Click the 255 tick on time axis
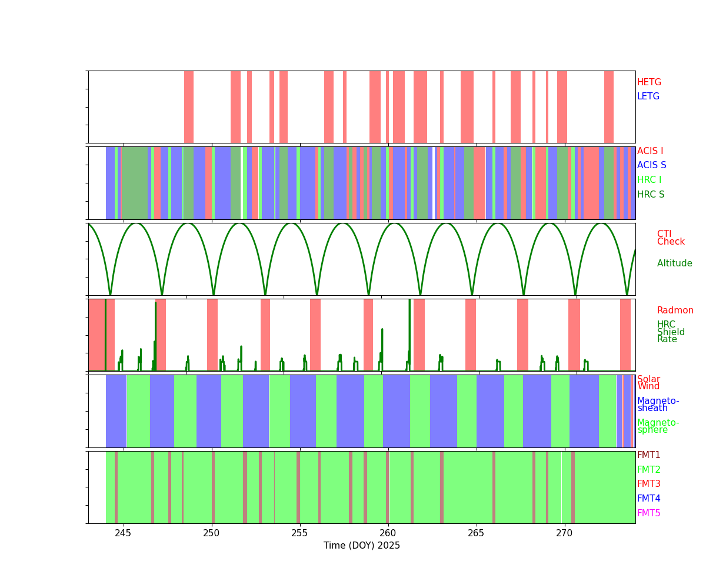The height and width of the screenshot is (588, 706). 299,533
